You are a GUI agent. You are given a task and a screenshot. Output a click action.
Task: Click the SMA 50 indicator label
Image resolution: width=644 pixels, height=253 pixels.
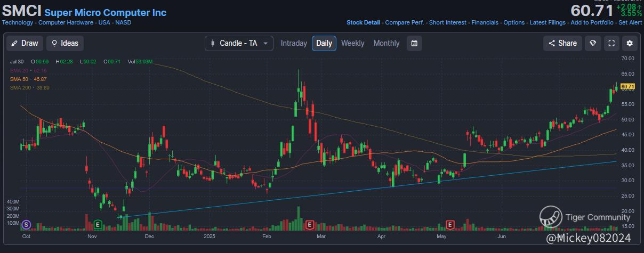click(29, 79)
